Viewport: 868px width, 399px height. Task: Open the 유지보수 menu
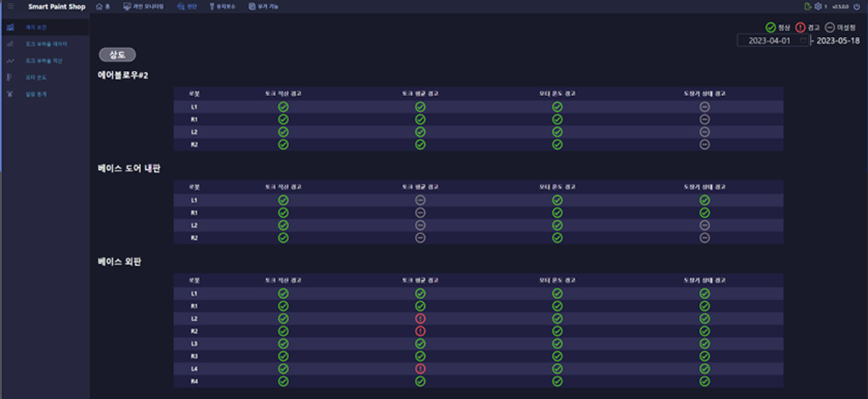pyautogui.click(x=222, y=7)
